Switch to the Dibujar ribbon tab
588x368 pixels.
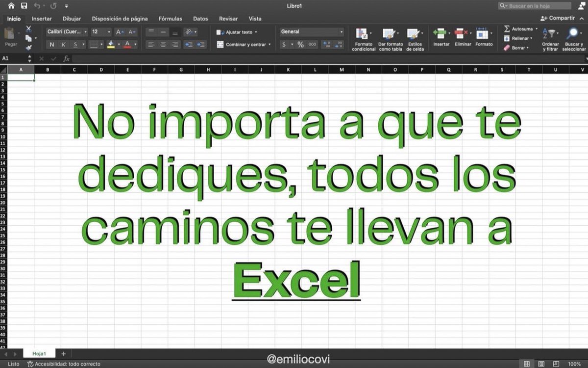click(x=72, y=19)
